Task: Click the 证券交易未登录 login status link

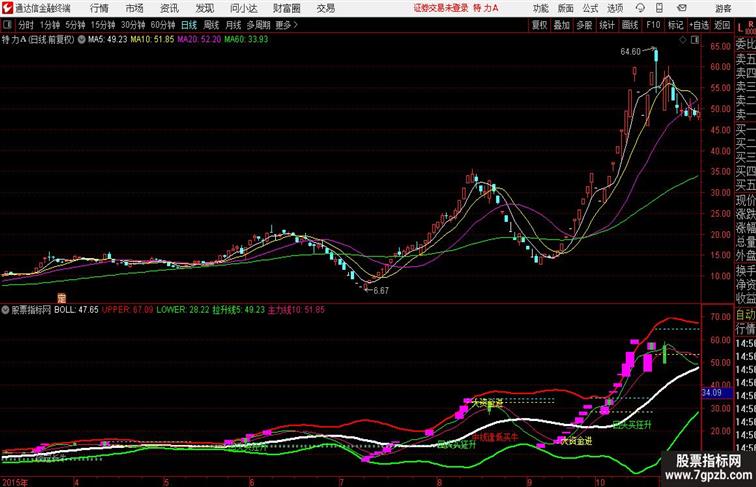Action: [x=441, y=8]
